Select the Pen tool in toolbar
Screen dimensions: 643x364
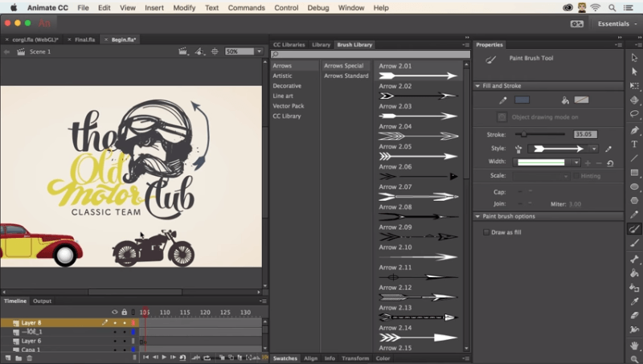click(x=635, y=129)
